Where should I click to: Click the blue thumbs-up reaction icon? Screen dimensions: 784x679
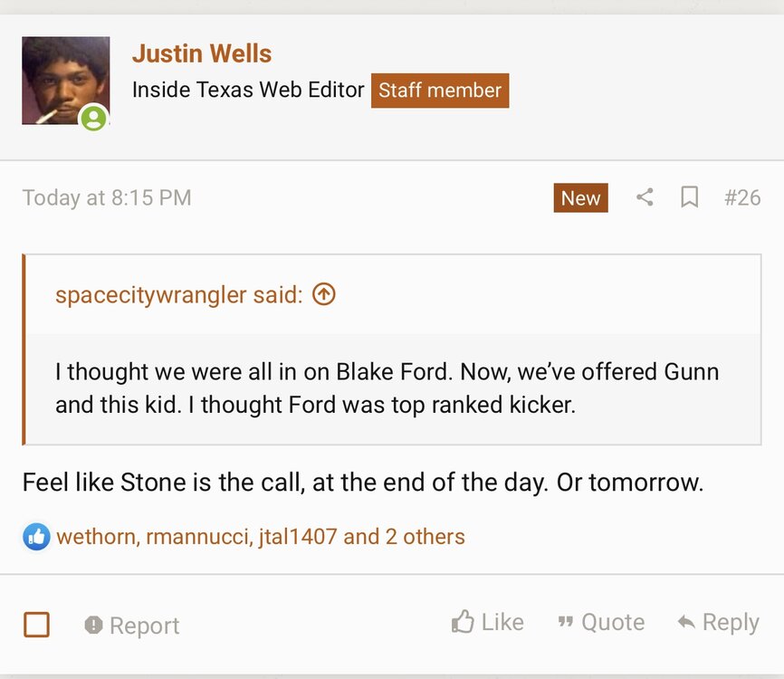tap(36, 536)
